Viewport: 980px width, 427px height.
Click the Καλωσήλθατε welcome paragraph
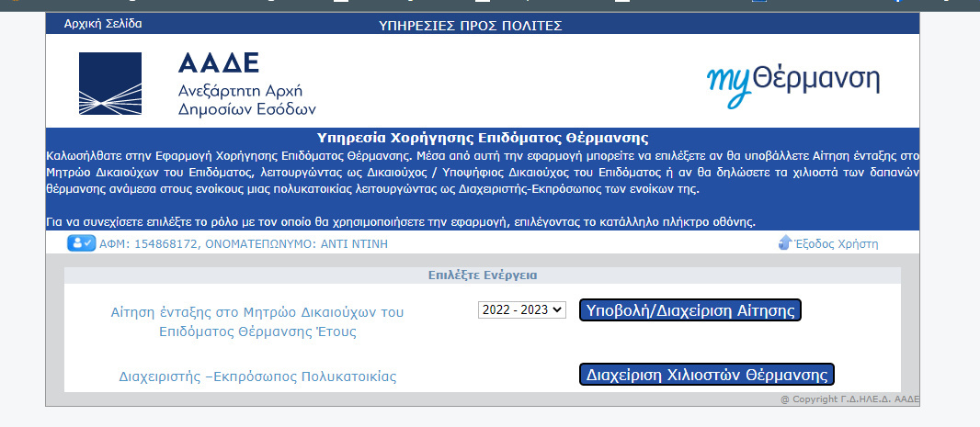pyautogui.click(x=483, y=173)
